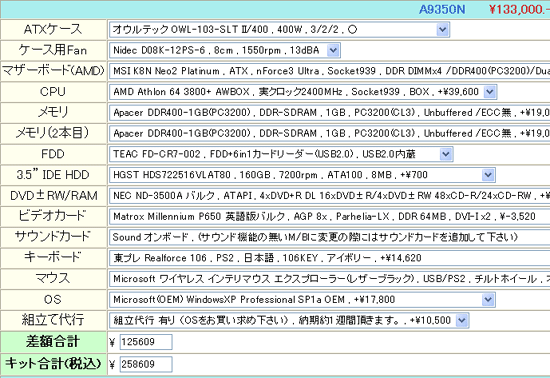The image size is (550, 378).
Task: Click the A9350N model name
Action: 442,9
